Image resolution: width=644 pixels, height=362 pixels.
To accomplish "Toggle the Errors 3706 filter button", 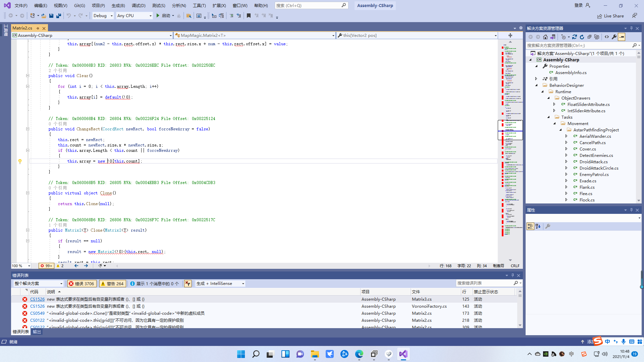I will coord(82,284).
